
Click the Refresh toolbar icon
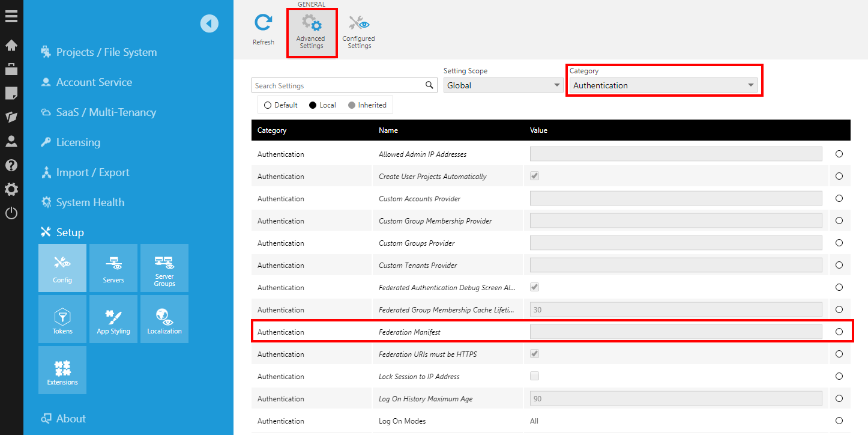(263, 30)
